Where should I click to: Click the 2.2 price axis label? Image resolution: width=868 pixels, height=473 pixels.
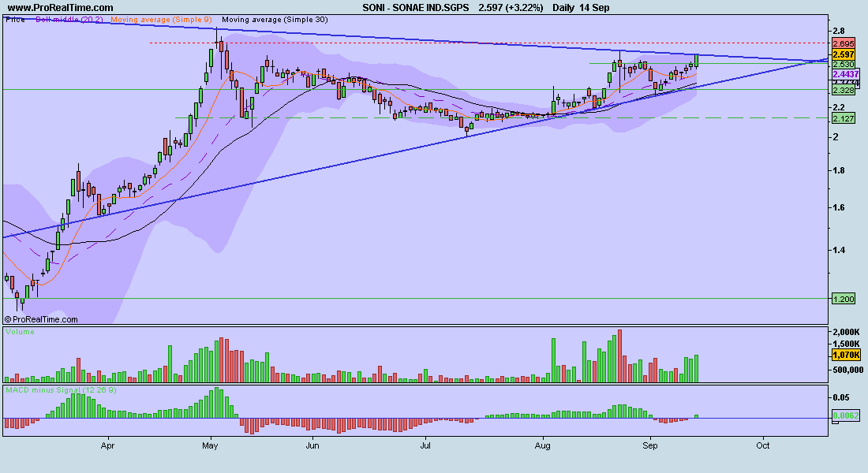tap(839, 107)
